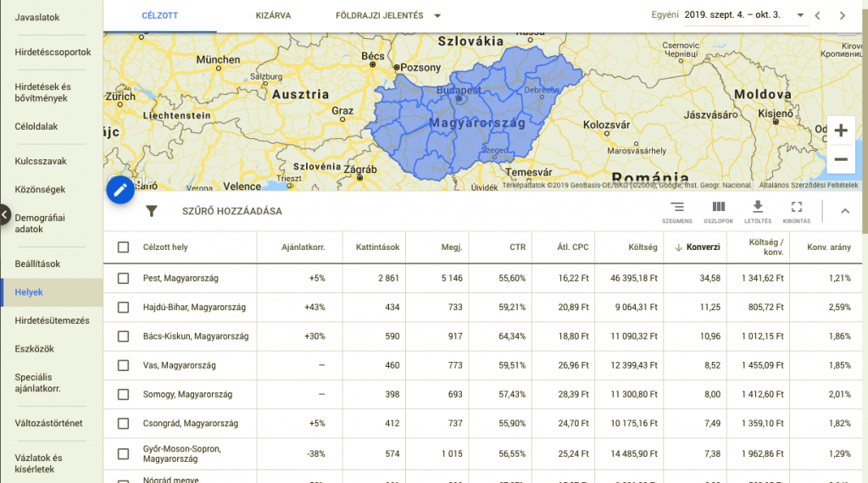Open the date range dropdown
The image size is (868, 483).
pos(800,15)
